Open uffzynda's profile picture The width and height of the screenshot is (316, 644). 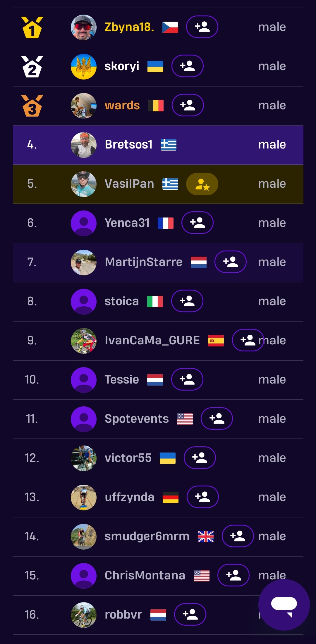84,497
